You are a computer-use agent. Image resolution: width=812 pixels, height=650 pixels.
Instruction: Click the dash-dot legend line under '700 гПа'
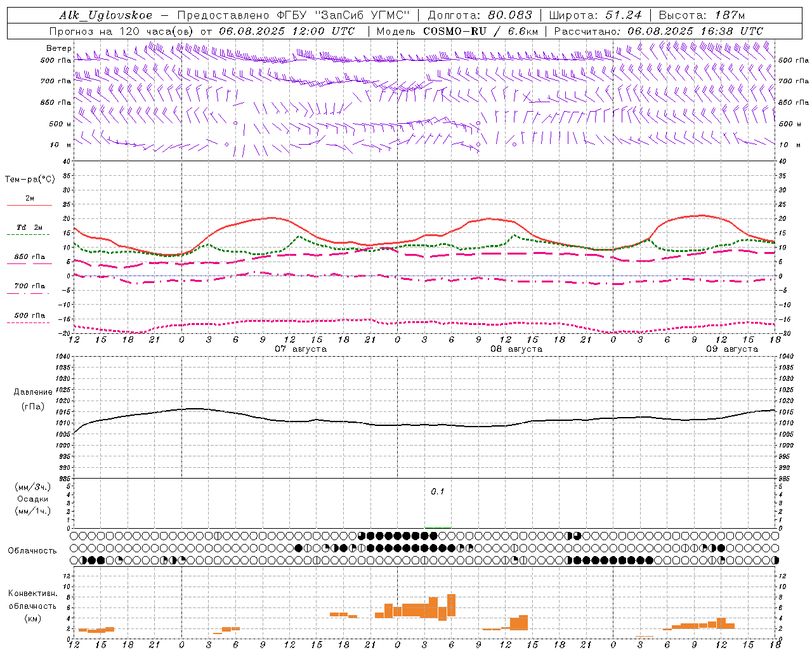coord(28,293)
